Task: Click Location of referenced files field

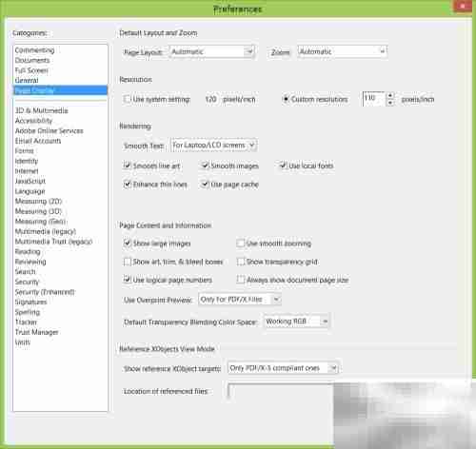Action: point(281,391)
